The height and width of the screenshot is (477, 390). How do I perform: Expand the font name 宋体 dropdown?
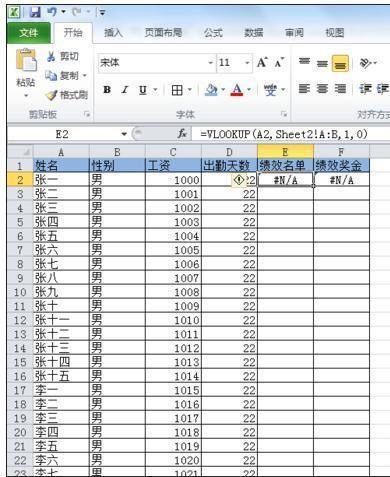click(x=210, y=63)
